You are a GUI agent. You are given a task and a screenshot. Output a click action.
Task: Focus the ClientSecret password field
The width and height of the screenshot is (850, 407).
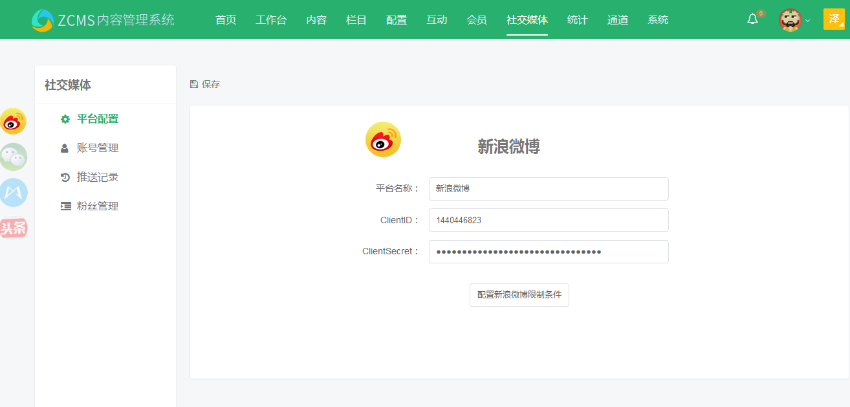coord(549,251)
